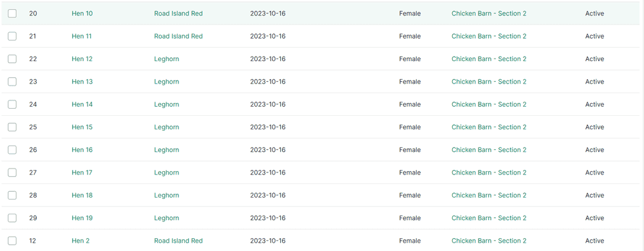The width and height of the screenshot is (644, 251).
Task: Toggle the checkbox for Hen 15
Action: (12, 127)
